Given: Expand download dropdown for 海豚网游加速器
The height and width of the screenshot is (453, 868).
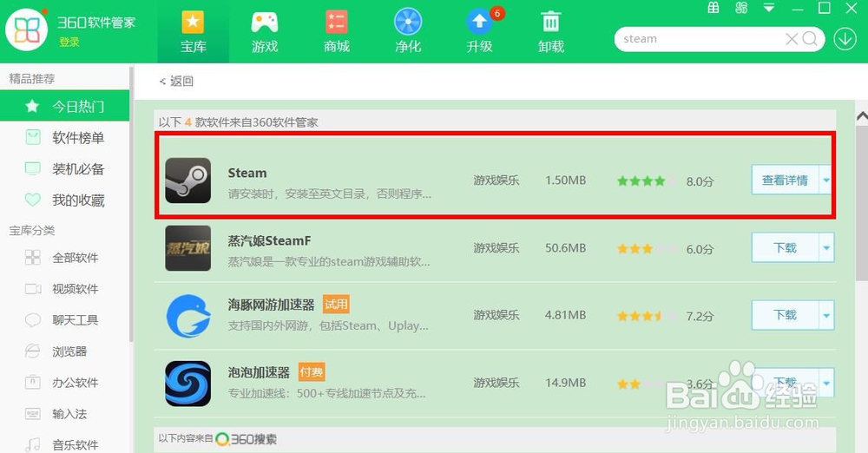Looking at the screenshot, I should pyautogui.click(x=826, y=315).
